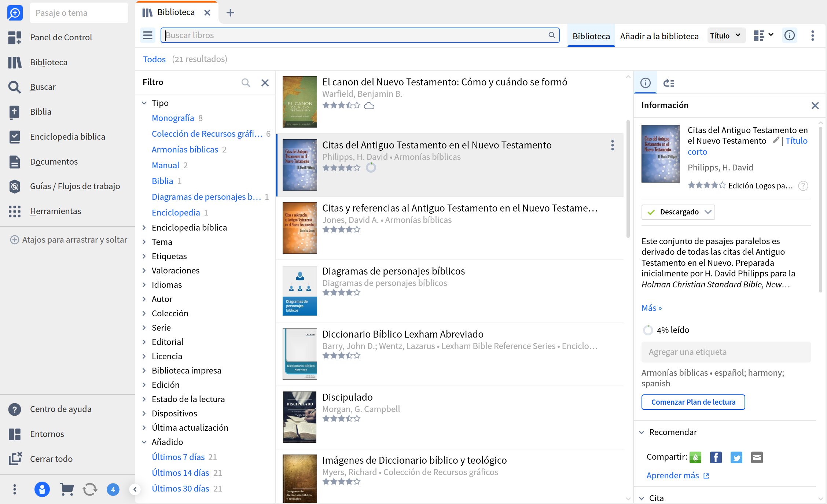Screen dimensions: 827x504
Task: Click the help question mark near Edición Logos
Action: [x=803, y=186]
